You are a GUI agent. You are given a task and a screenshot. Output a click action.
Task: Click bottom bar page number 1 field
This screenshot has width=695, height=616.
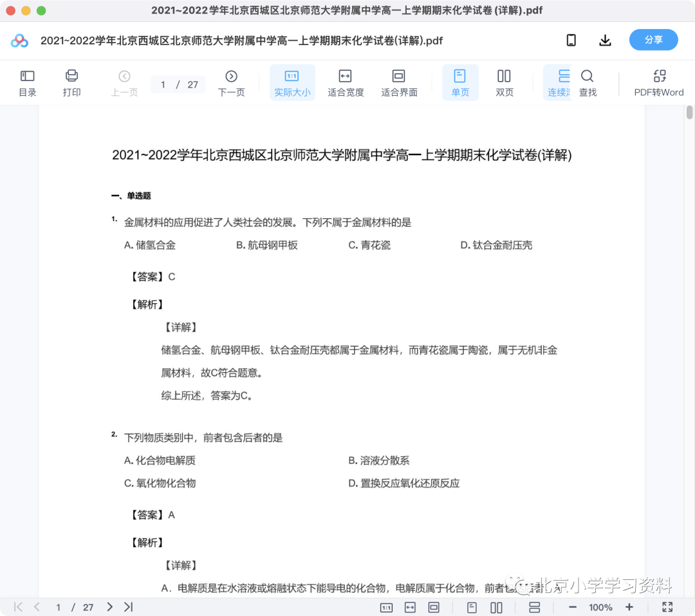click(58, 607)
